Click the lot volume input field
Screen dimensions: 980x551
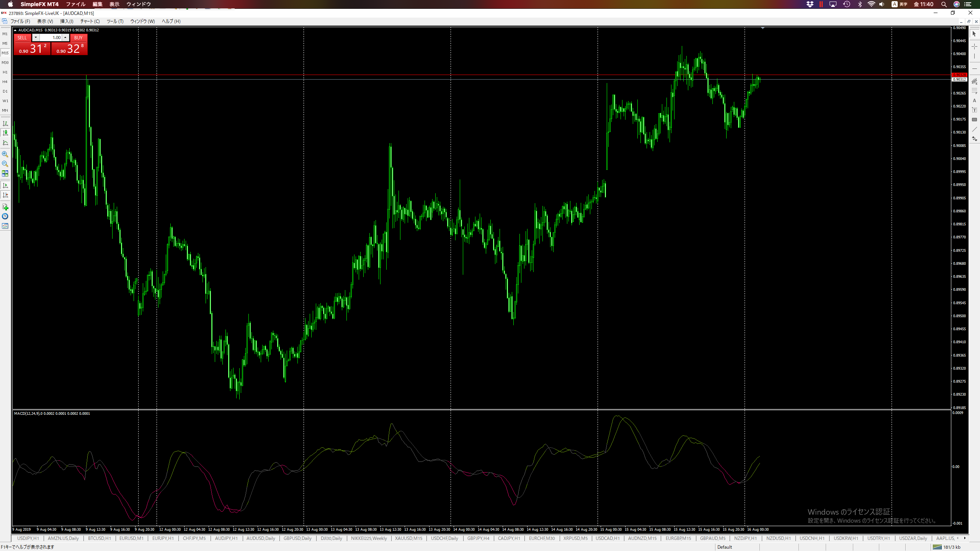pos(51,37)
